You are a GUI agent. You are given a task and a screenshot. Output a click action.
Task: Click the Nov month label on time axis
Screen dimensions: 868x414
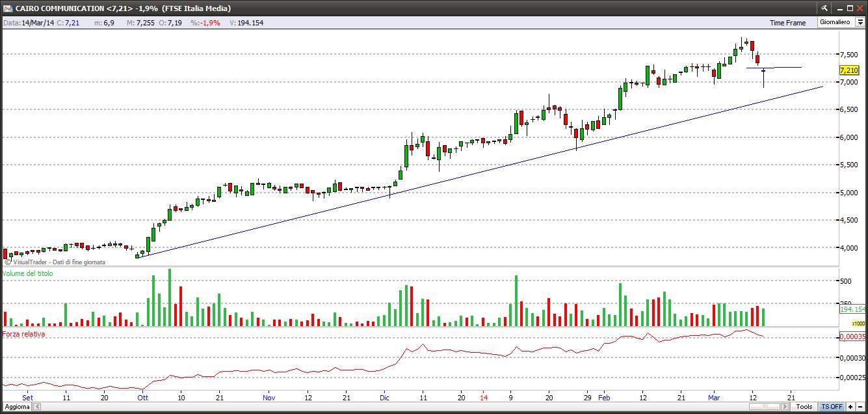pyautogui.click(x=269, y=397)
